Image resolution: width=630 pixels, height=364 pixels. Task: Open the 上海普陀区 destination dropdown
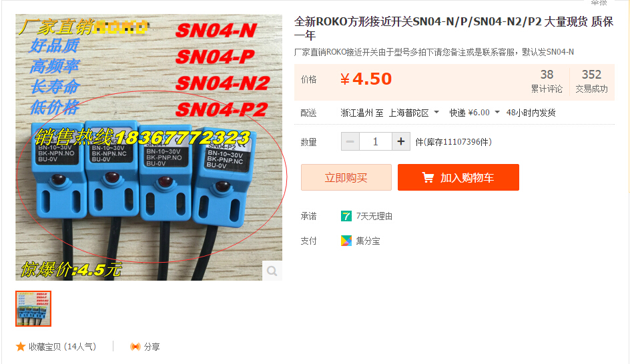coord(414,113)
